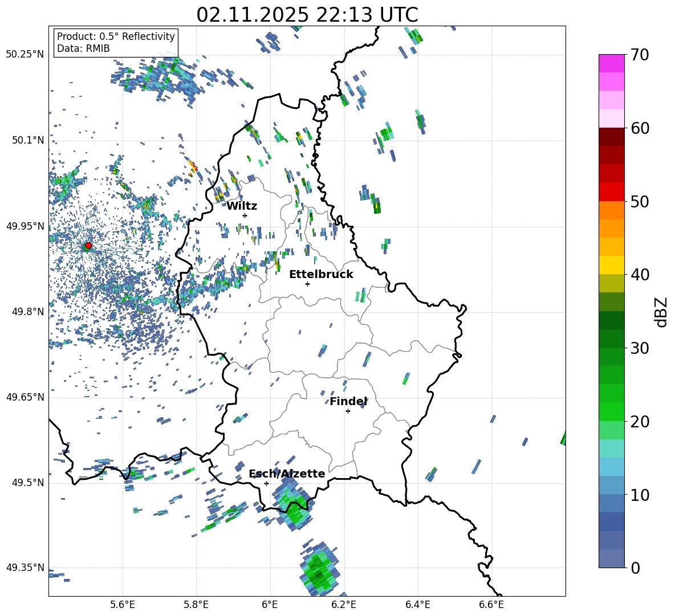Click the timestamp title 02.11.2025 22:13 UTC
Viewport: 675px width, 616px height.
click(307, 15)
